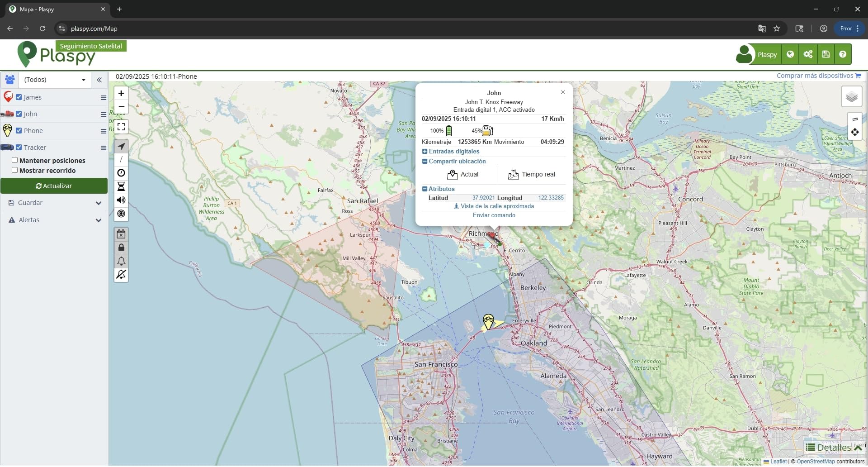Click Enviar comando link
The height and width of the screenshot is (467, 868).
tap(494, 215)
